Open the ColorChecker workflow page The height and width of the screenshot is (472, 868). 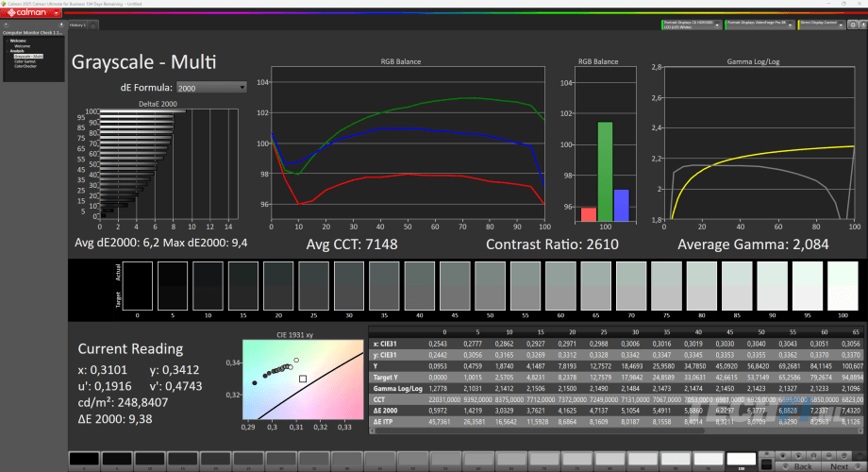pos(25,66)
